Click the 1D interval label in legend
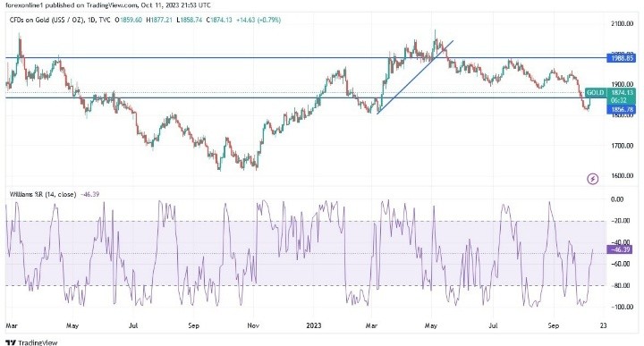The height and width of the screenshot is (346, 644). pos(91,20)
